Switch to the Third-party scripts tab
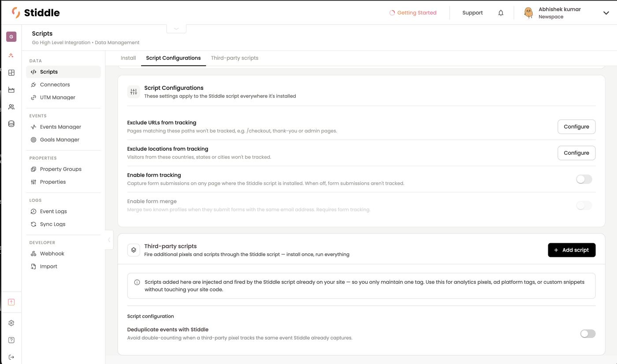 point(234,58)
